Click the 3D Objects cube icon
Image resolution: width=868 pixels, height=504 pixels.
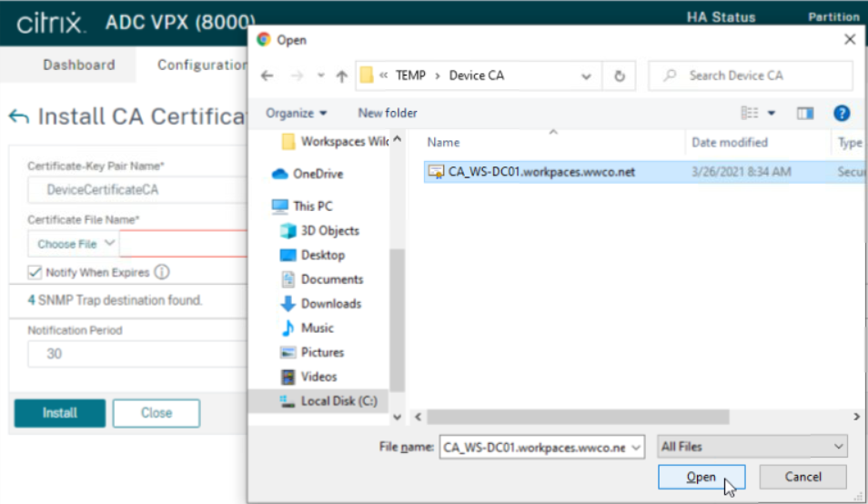tap(288, 231)
